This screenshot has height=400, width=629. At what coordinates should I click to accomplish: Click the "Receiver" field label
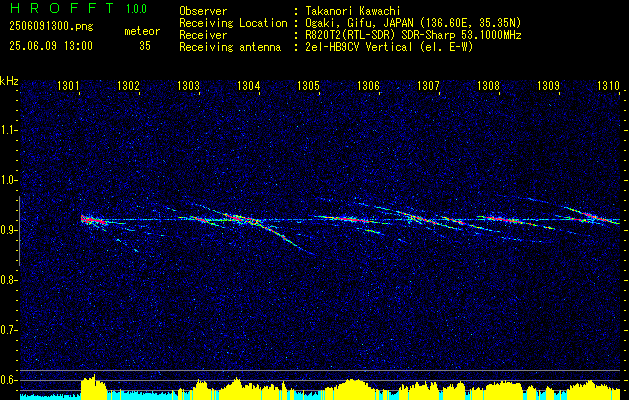pyautogui.click(x=203, y=35)
